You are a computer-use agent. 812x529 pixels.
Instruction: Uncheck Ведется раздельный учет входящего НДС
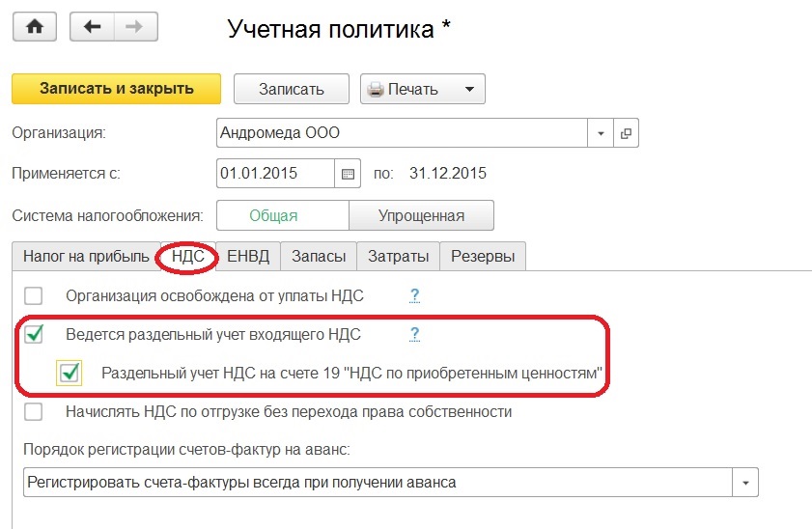34,334
